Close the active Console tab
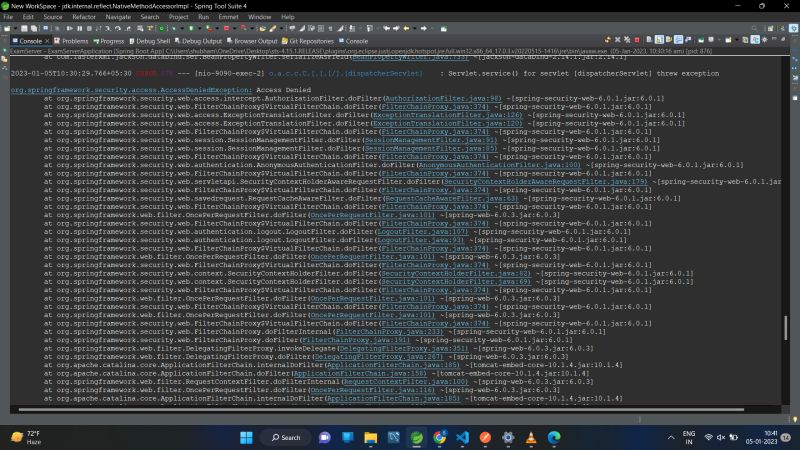The image size is (800, 450). click(x=47, y=41)
